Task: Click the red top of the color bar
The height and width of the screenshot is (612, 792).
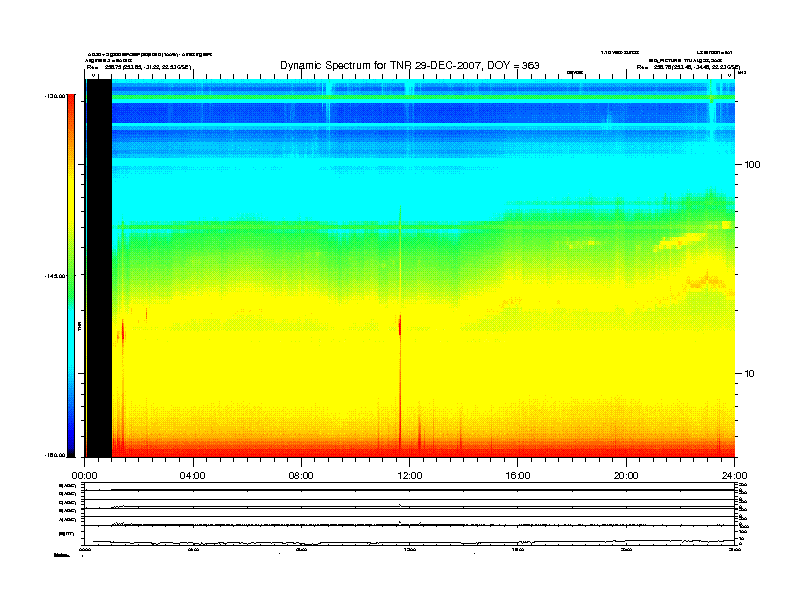Action: [x=71, y=104]
